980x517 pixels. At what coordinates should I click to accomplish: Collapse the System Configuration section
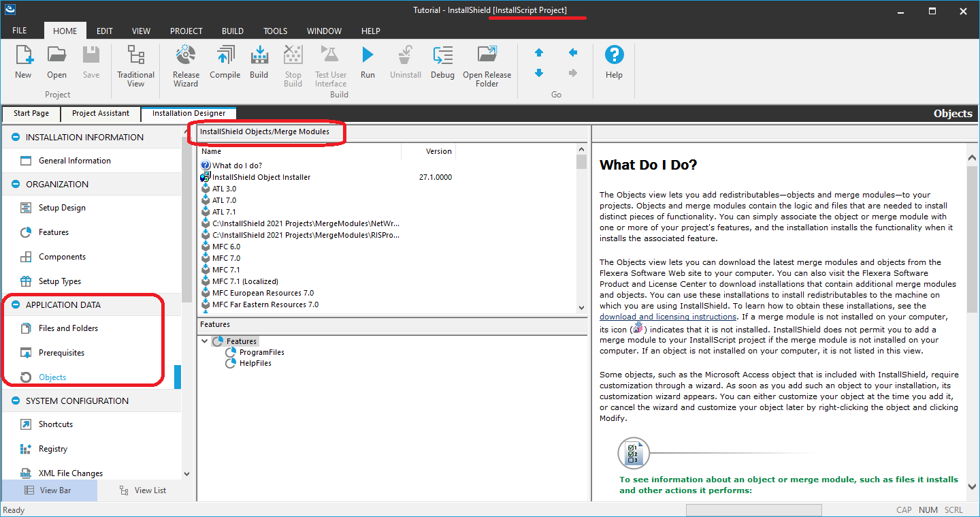coord(16,401)
